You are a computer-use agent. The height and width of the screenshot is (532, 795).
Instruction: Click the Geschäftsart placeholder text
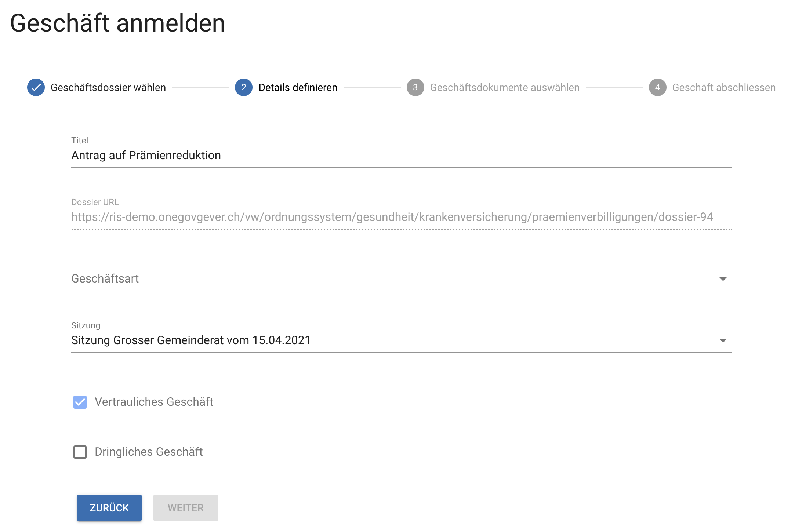[105, 279]
